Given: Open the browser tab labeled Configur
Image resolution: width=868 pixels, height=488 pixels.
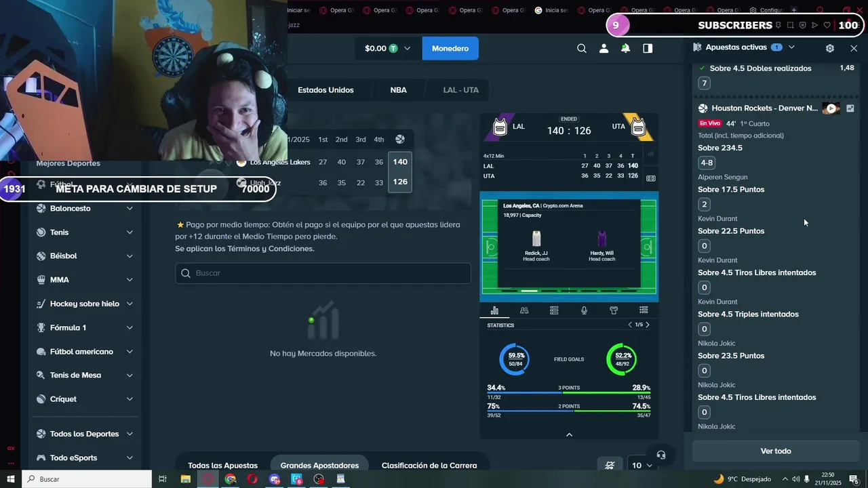Looking at the screenshot, I should tap(767, 10).
